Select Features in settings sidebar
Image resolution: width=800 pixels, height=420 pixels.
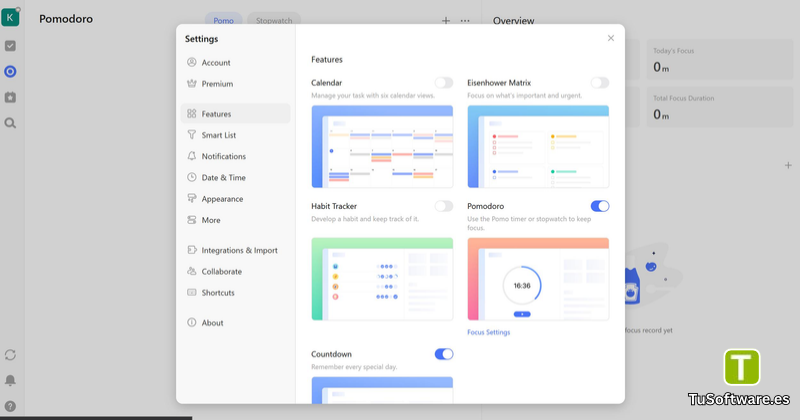click(235, 114)
